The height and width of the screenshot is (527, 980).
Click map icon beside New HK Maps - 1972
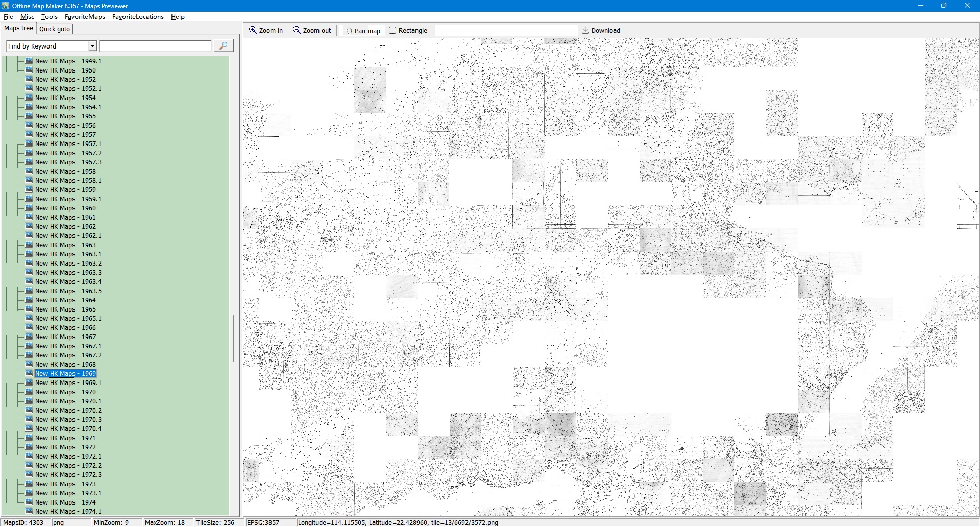tap(29, 447)
